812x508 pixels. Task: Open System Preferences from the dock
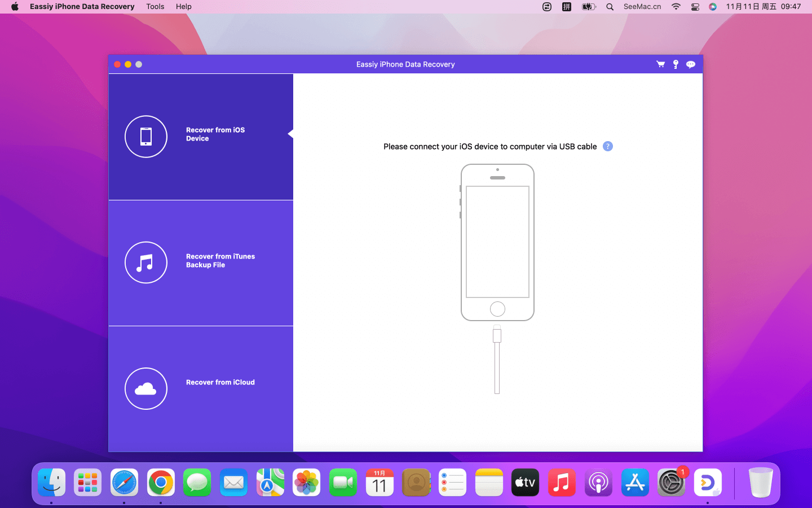coord(671,483)
